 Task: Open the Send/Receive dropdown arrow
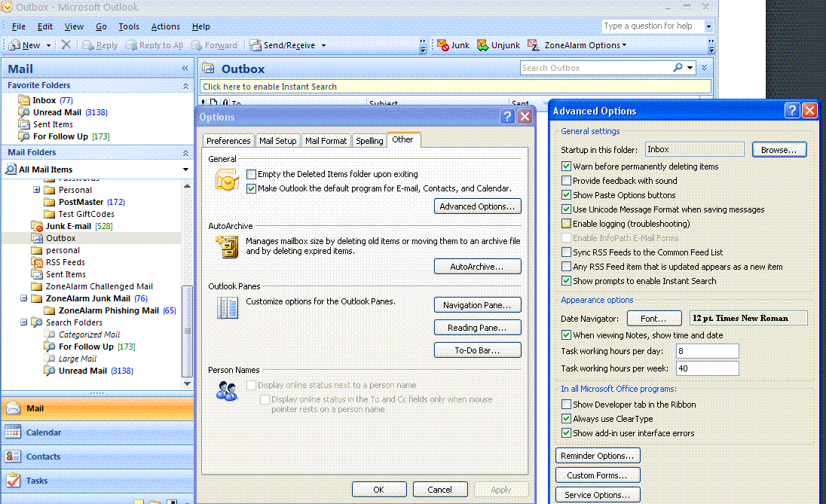tap(323, 45)
